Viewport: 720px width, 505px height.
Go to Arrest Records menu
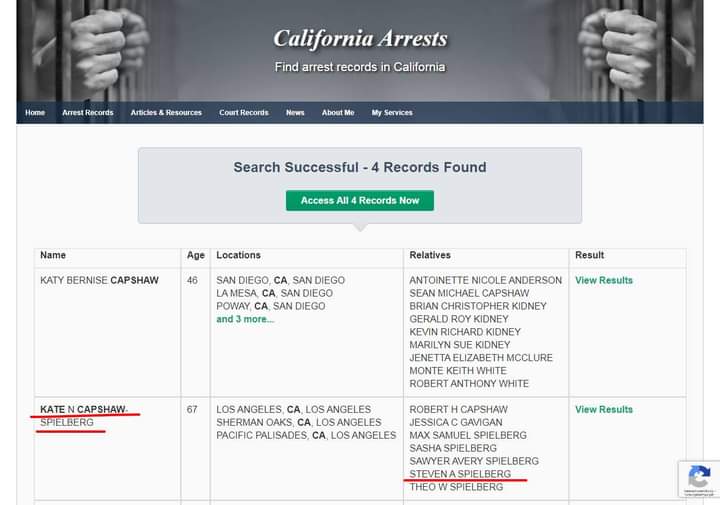88,113
